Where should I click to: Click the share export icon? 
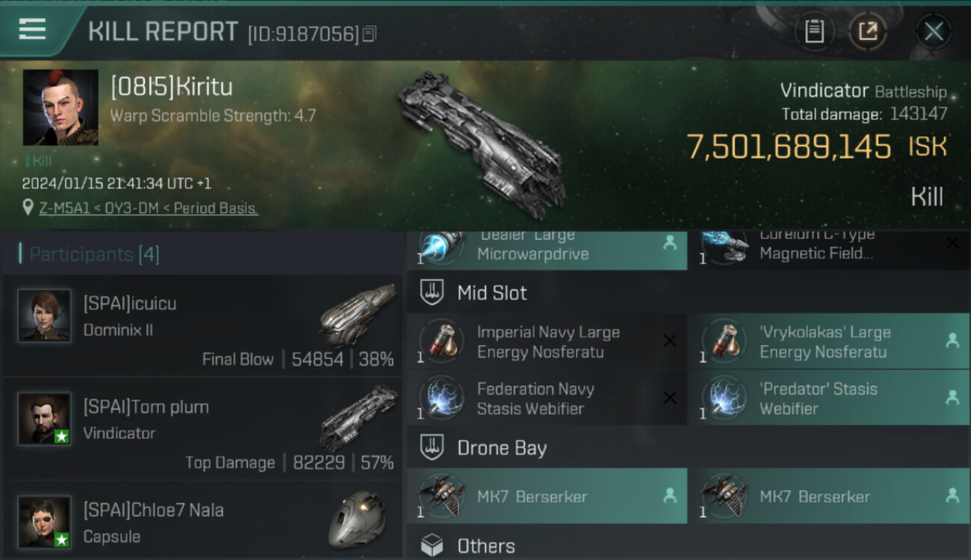pos(868,31)
